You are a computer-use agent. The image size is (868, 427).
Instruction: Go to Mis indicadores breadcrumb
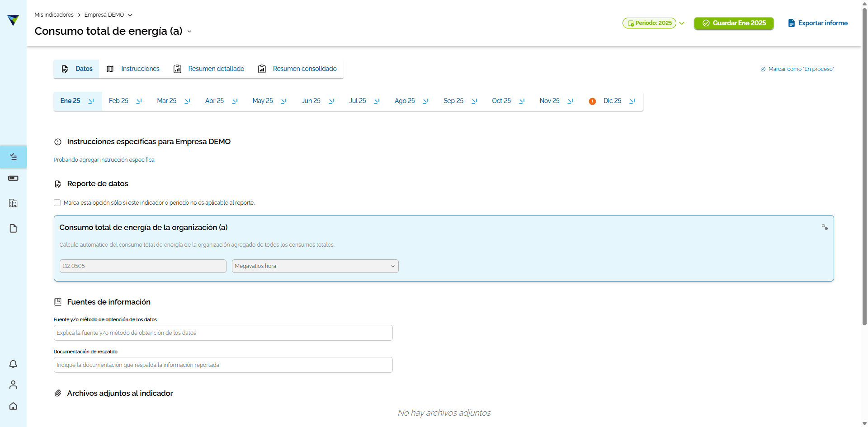tap(54, 15)
